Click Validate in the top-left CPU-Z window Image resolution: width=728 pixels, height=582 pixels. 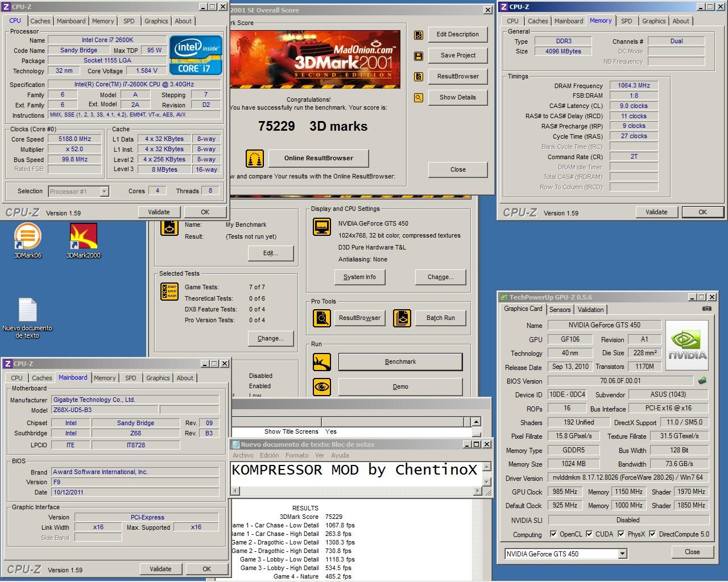pyautogui.click(x=159, y=212)
